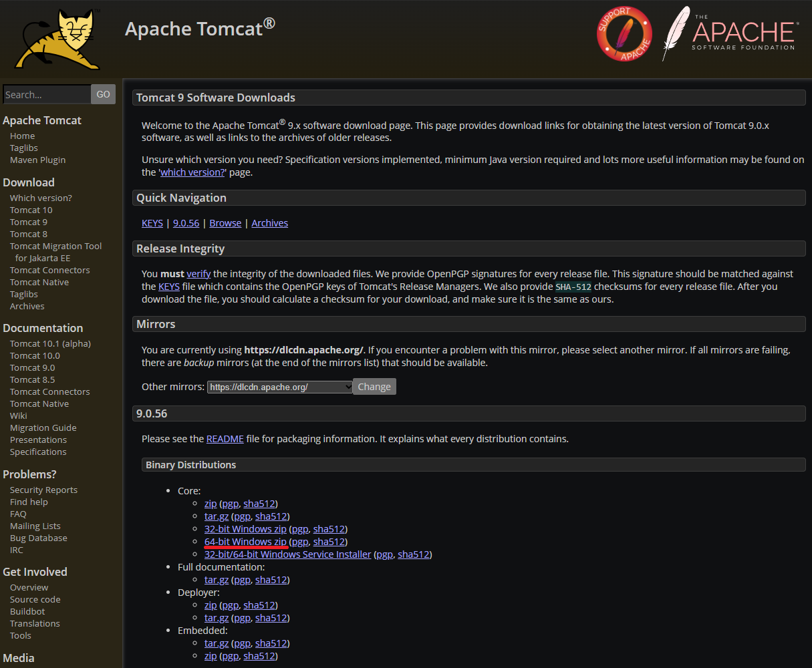Image resolution: width=812 pixels, height=668 pixels.
Task: Open Tomcat 10.1 (alpha) documentation
Action: [x=50, y=343]
